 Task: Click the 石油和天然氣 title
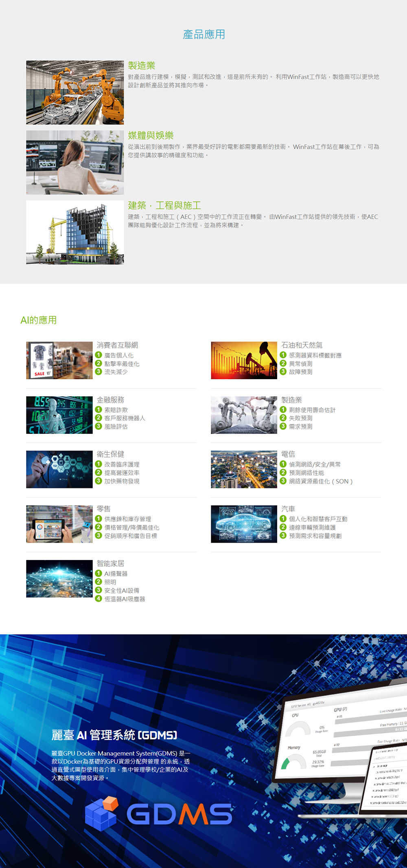[x=302, y=345]
